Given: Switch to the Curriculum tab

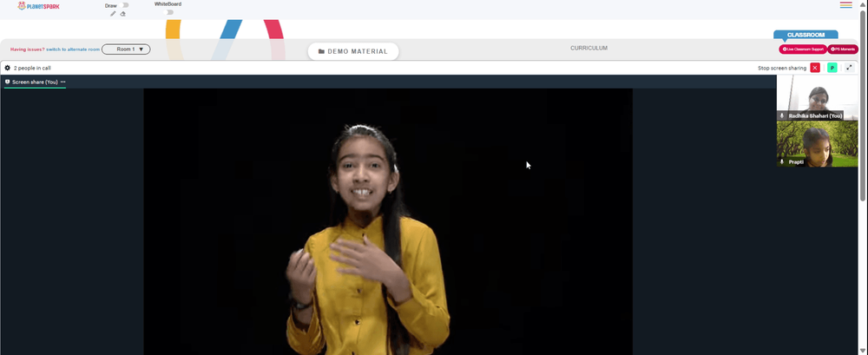Looking at the screenshot, I should coord(589,49).
